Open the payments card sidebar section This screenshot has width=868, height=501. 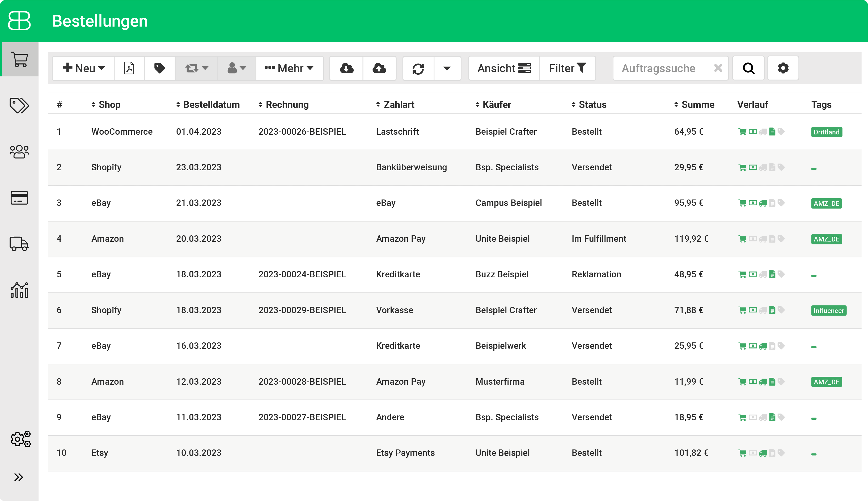[x=19, y=198]
